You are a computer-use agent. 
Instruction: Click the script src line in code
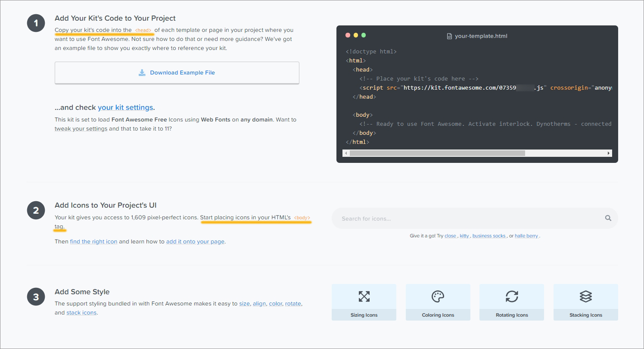coord(485,88)
